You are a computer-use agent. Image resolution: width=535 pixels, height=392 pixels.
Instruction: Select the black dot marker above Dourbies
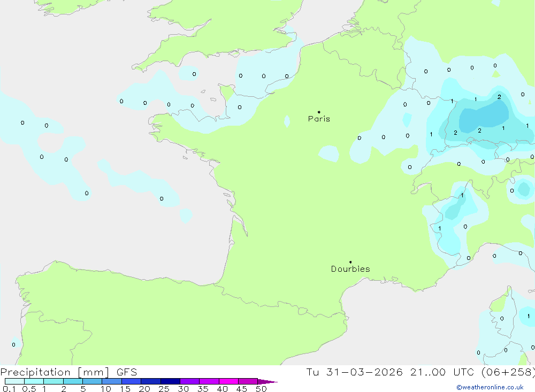coord(350,262)
